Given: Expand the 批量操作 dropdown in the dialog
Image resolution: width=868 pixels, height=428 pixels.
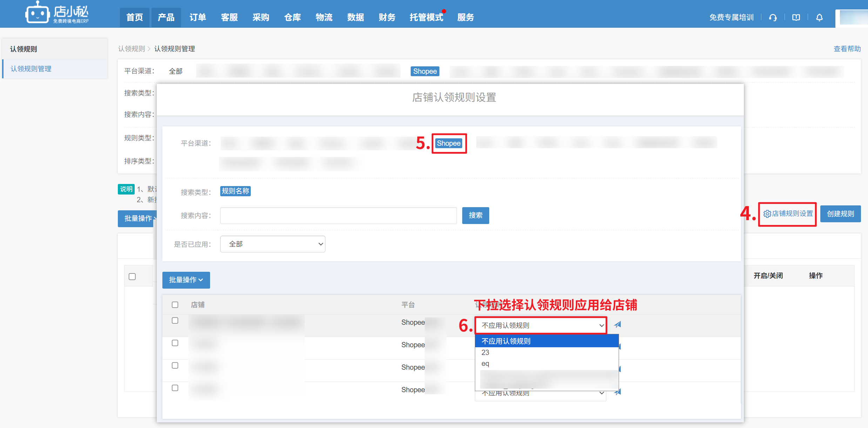Looking at the screenshot, I should tap(186, 280).
